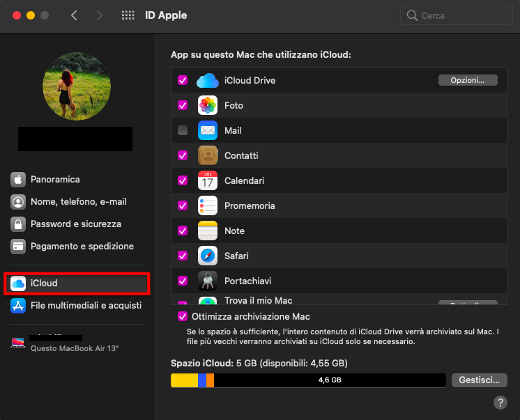Click the search magnifier icon
This screenshot has height=420, width=520.
pyautogui.click(x=412, y=15)
